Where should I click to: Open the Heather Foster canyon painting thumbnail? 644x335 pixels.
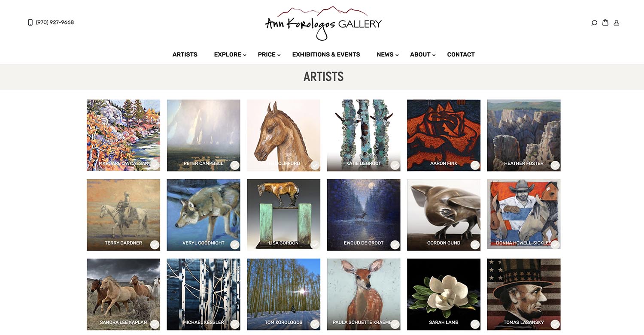[524, 135]
